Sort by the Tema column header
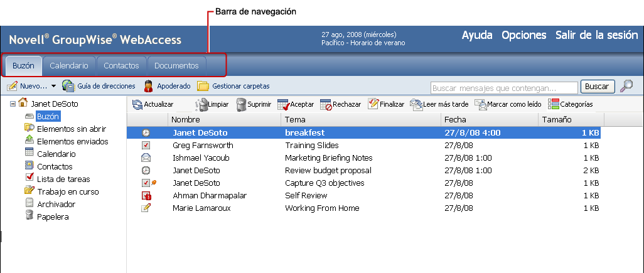The height and width of the screenshot is (273, 644). 361,119
